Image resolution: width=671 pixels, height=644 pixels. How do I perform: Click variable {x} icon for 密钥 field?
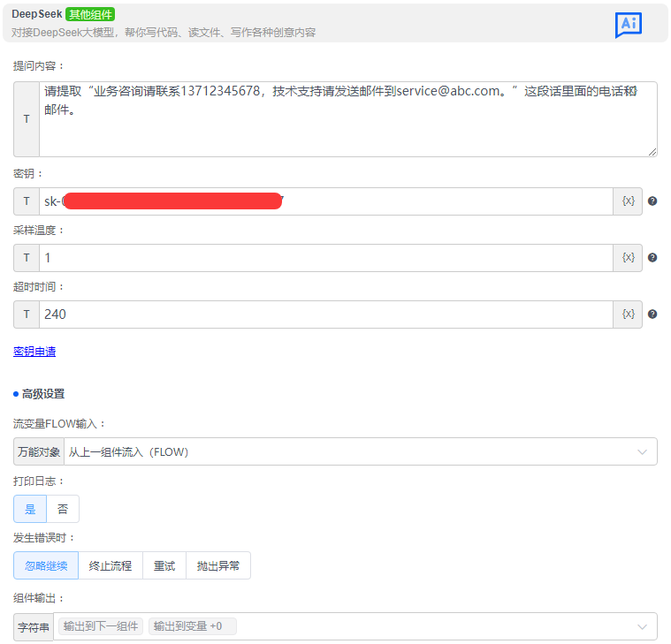tap(628, 201)
